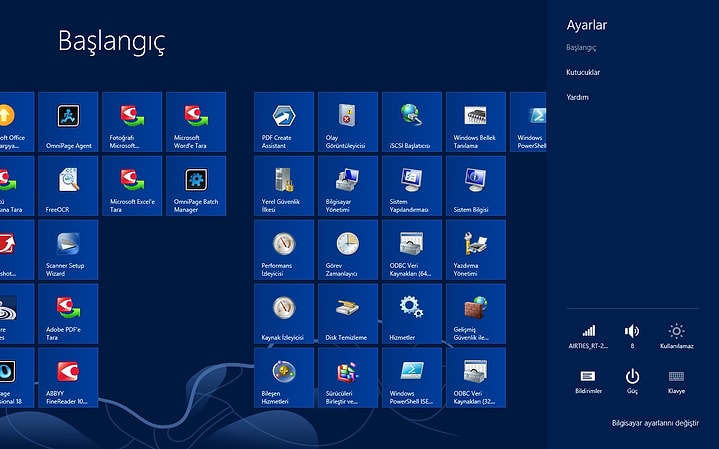Open the Sistem Yapılandırması tile
The width and height of the screenshot is (719, 449).
(412, 186)
